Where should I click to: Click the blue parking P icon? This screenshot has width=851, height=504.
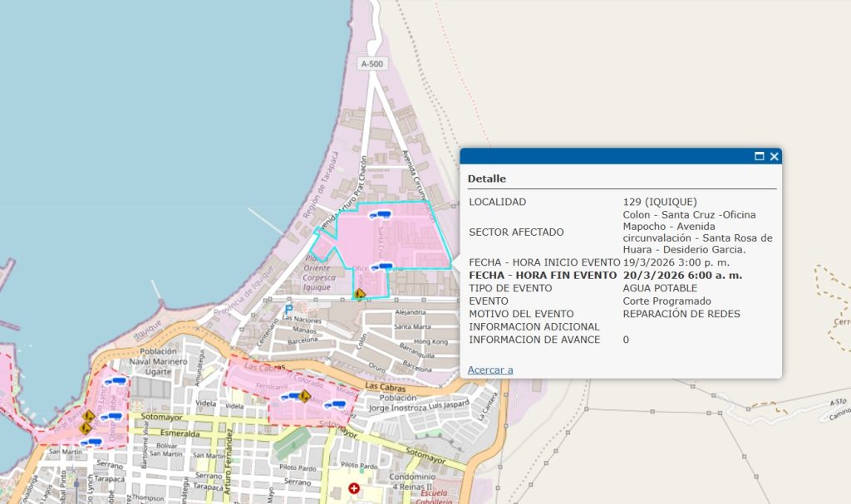[288, 309]
